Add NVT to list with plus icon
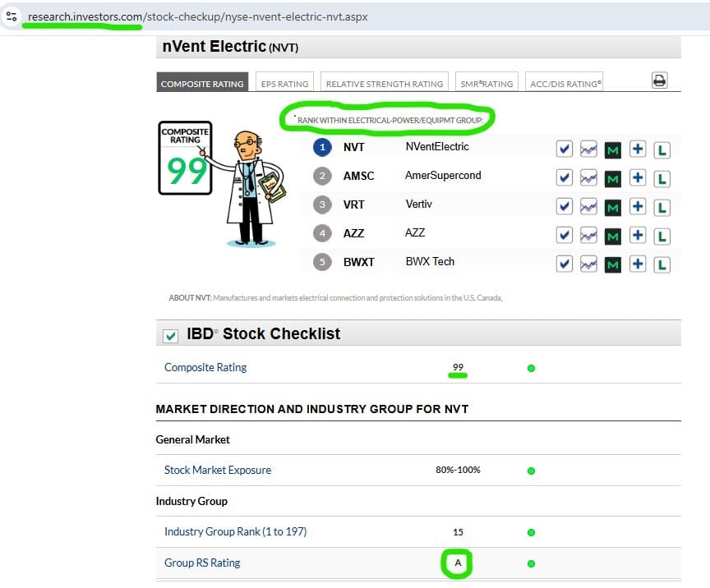Screen dimensions: 710x588 [638, 149]
